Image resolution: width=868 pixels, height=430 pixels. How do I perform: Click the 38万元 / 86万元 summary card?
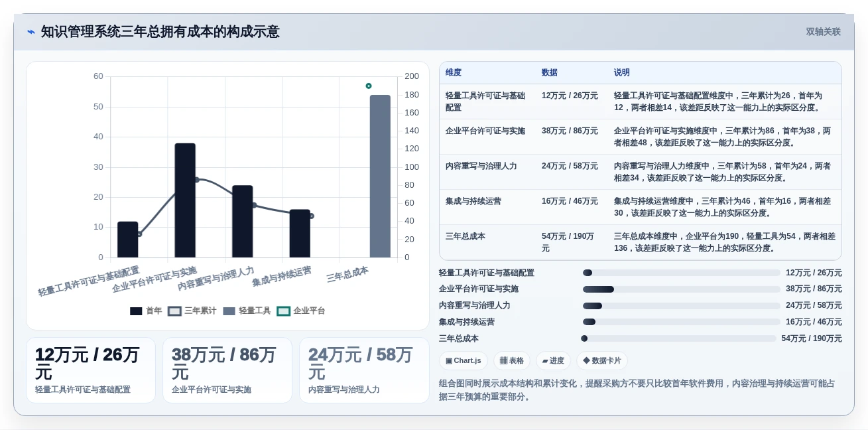tap(227, 370)
